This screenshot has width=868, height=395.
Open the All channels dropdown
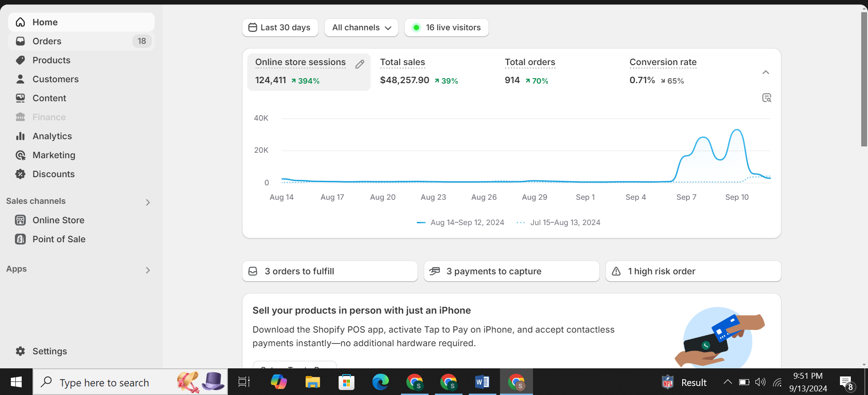[361, 28]
